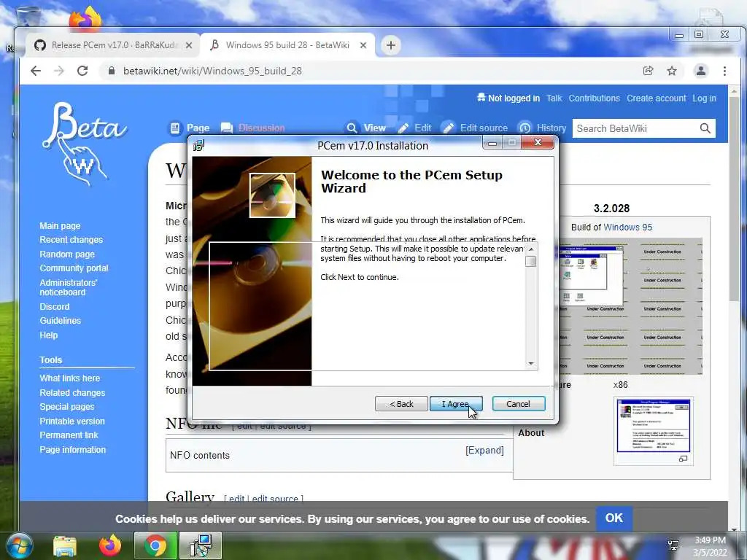Open Main page in sidebar
The image size is (747, 560).
point(60,226)
